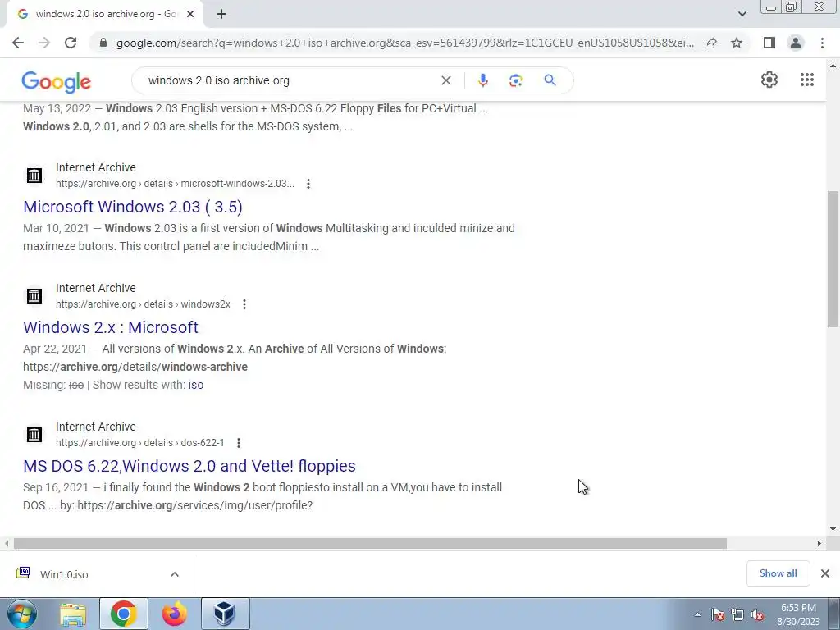The height and width of the screenshot is (630, 840).
Task: Click the browser forward arrow
Action: point(44,43)
